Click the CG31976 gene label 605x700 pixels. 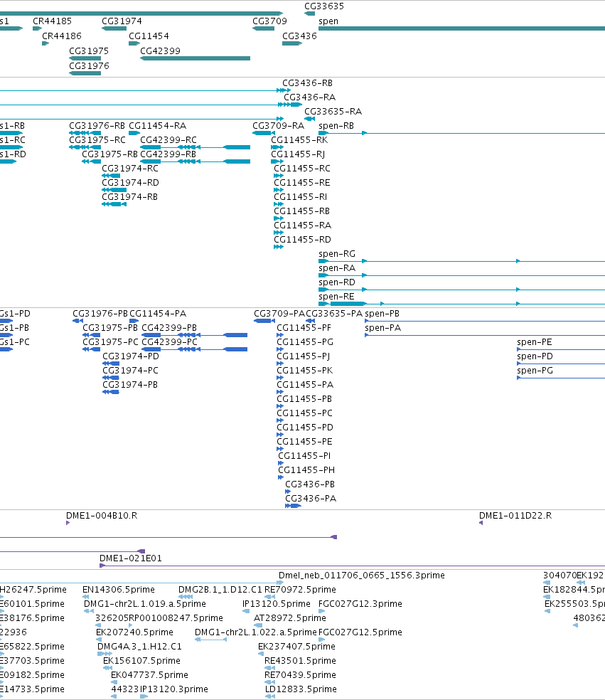coord(89,66)
